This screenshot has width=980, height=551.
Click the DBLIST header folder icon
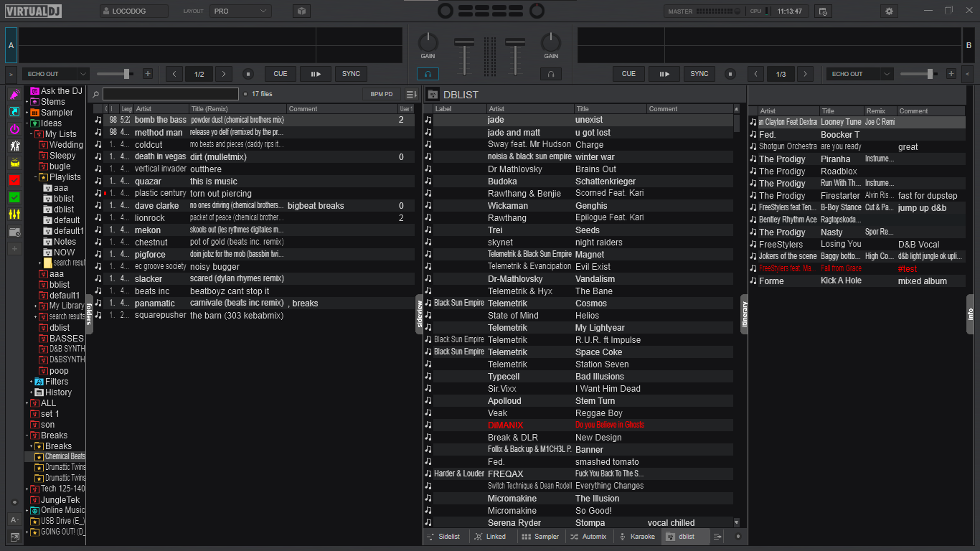pos(433,95)
